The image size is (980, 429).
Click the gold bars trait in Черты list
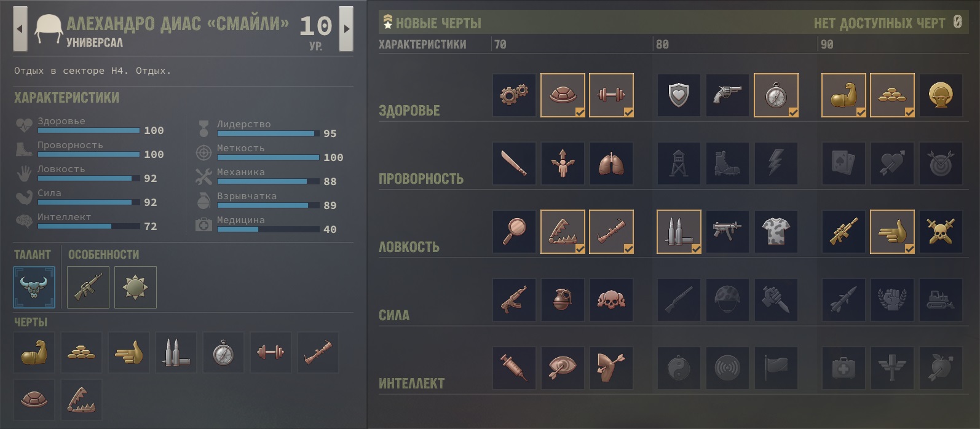81,353
